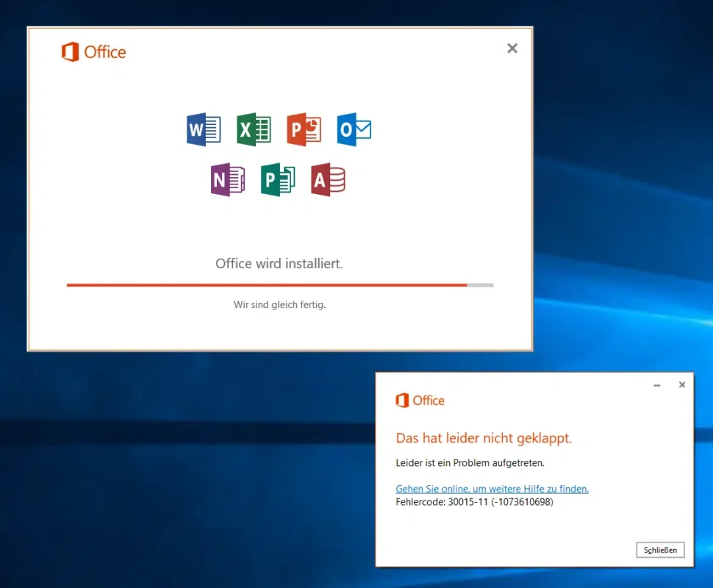Click the Office logo in the installer window

pos(93,52)
